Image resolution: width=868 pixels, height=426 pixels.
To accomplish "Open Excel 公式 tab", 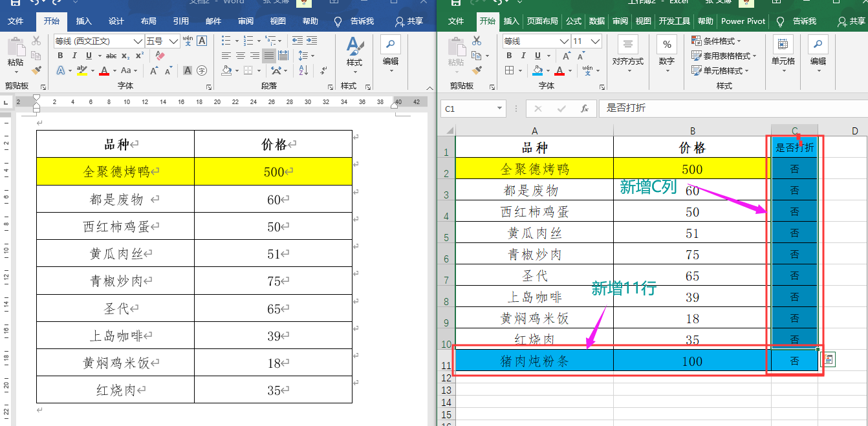I will (x=573, y=21).
